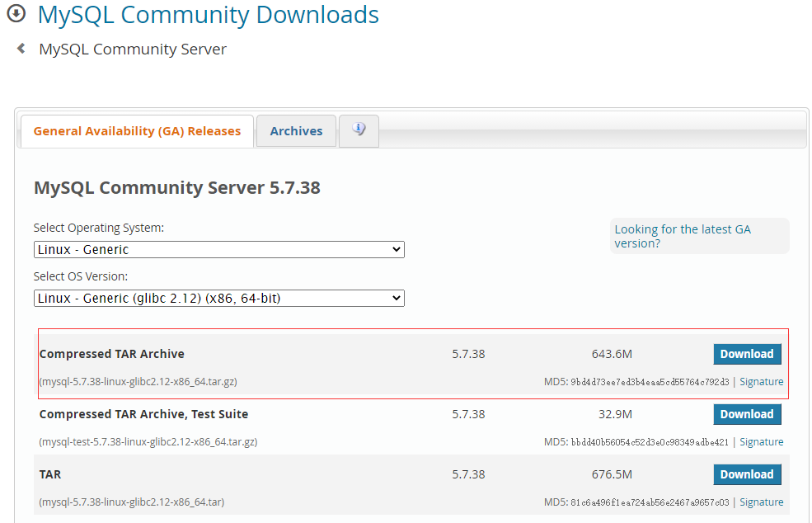Click Looking for the latest GA version link
812x523 pixels.
683,236
